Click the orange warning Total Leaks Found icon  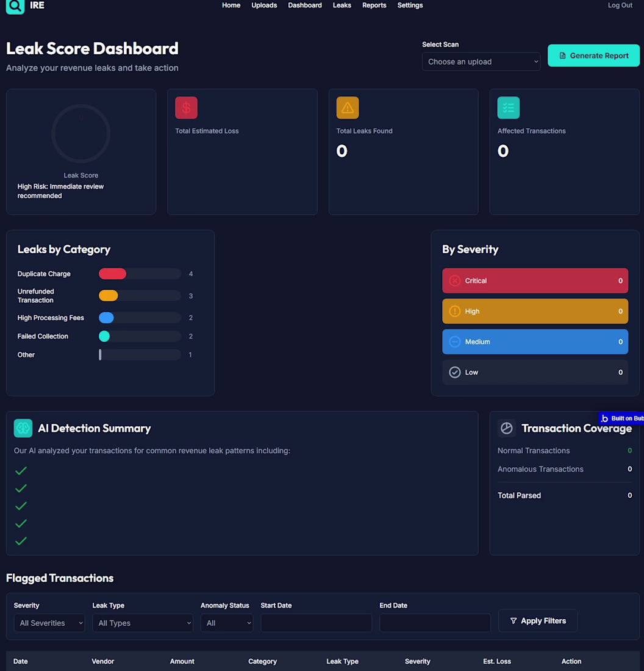[x=348, y=108]
